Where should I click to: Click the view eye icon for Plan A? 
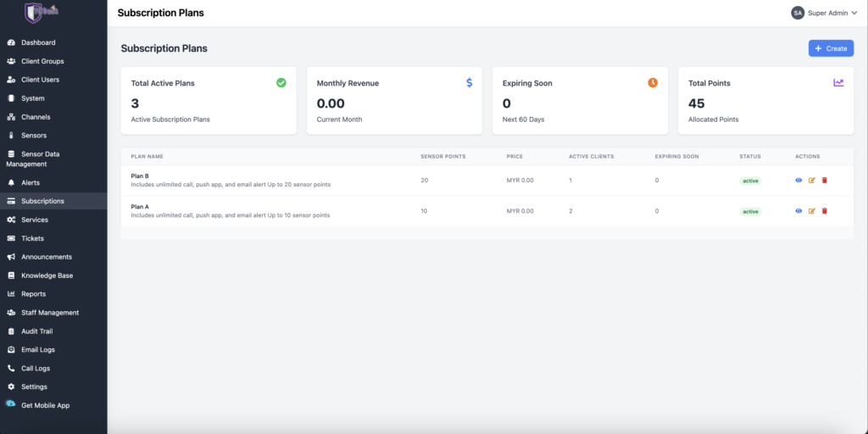point(798,210)
